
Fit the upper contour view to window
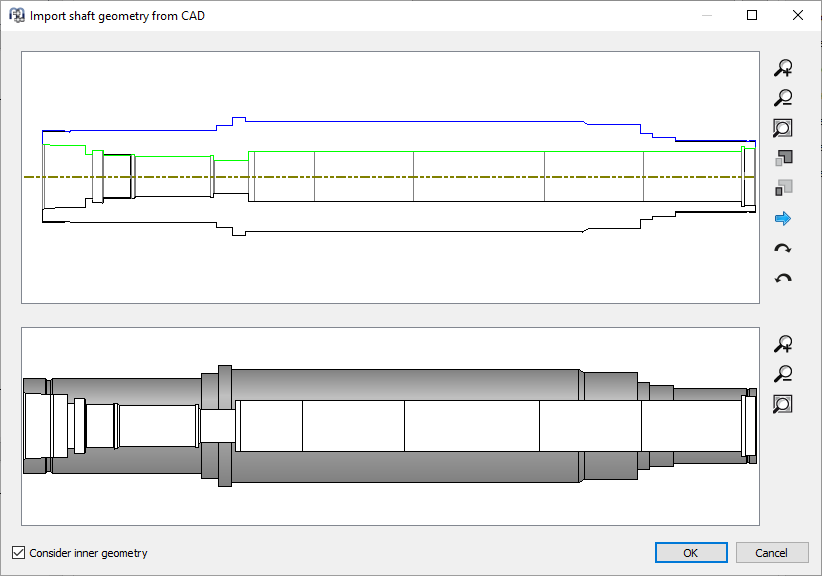pos(783,128)
